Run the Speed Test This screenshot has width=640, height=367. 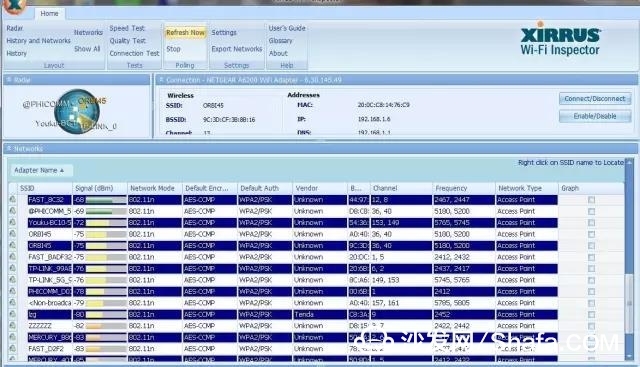click(127, 28)
